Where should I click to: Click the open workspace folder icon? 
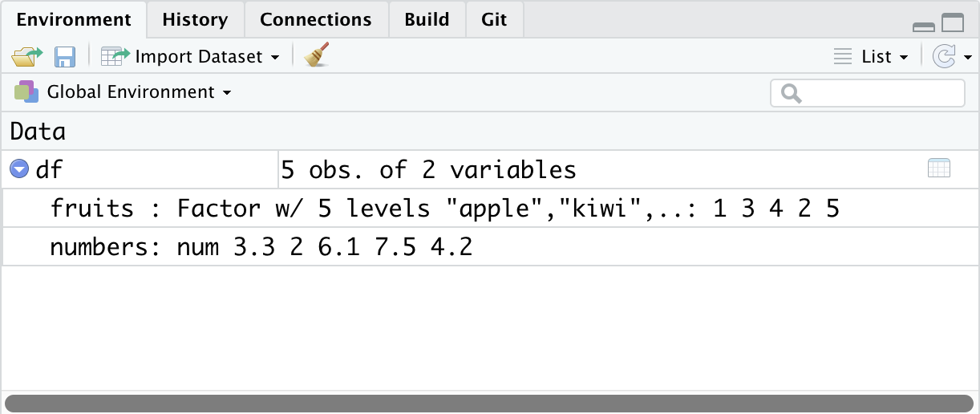(x=26, y=57)
